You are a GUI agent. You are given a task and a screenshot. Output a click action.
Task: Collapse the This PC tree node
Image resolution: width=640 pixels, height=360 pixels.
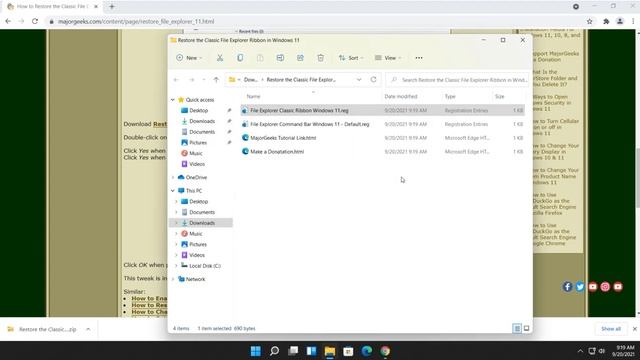(x=173, y=191)
